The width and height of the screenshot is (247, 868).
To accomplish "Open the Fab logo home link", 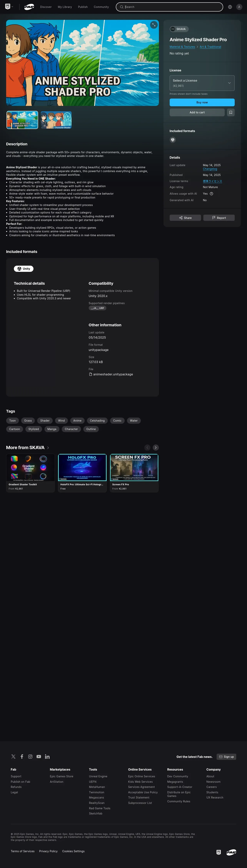I will click(x=29, y=7).
